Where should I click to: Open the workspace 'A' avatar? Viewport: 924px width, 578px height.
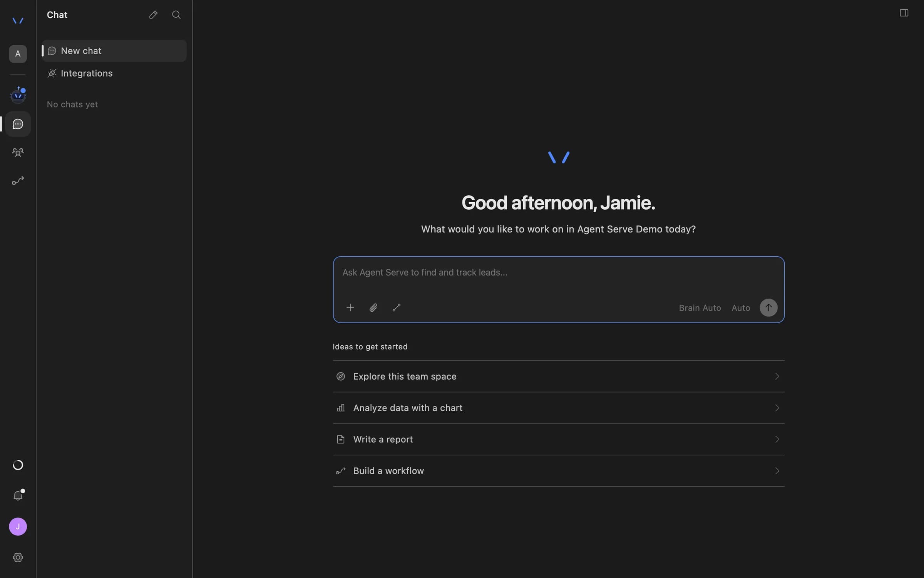pyautogui.click(x=18, y=54)
